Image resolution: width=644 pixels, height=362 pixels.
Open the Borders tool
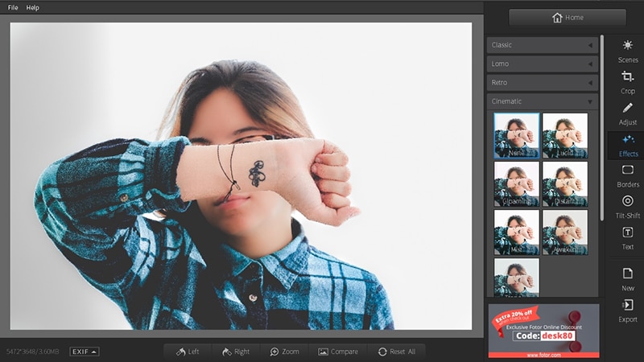pos(627,175)
